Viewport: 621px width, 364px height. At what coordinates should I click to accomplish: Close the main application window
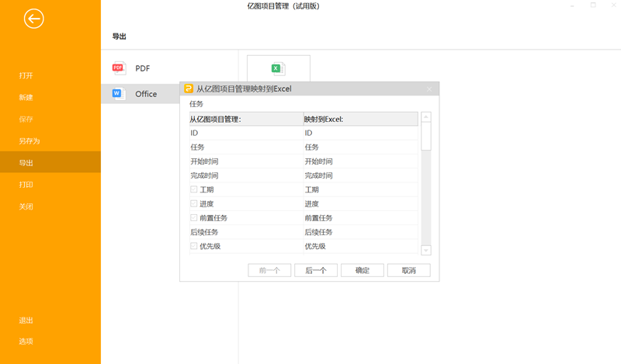click(613, 5)
